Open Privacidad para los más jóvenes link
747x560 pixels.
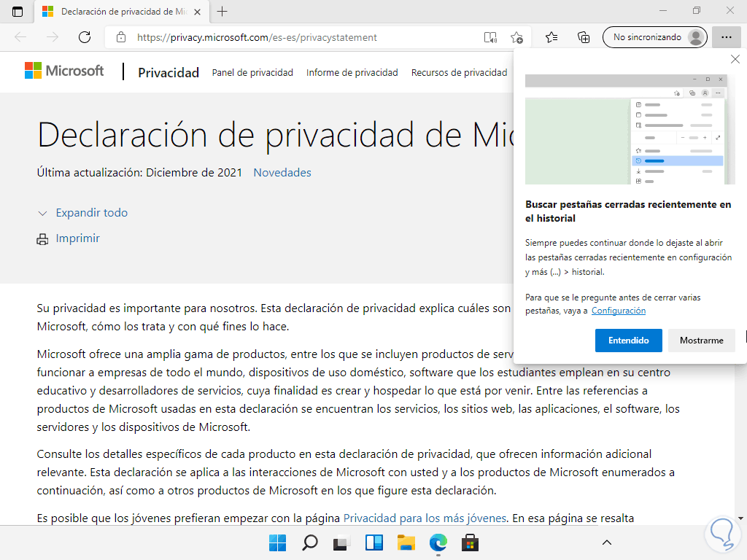[425, 518]
